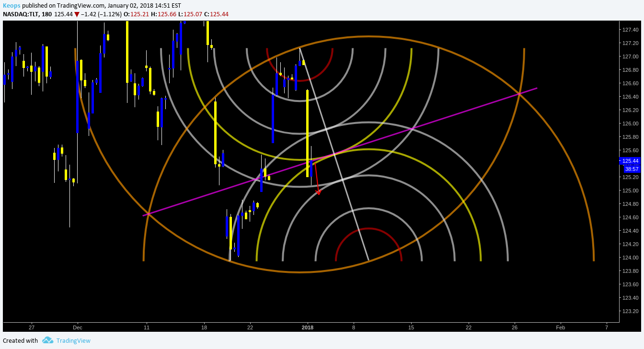Click the low price value 125.07
This screenshot has width=644, height=349.
[193, 14]
